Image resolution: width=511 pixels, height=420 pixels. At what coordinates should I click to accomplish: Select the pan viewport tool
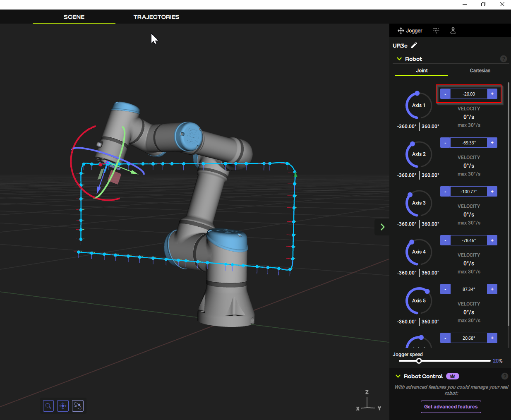click(63, 406)
